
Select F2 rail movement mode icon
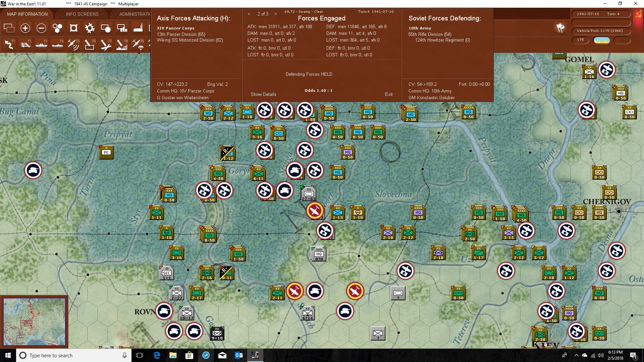(x=25, y=44)
